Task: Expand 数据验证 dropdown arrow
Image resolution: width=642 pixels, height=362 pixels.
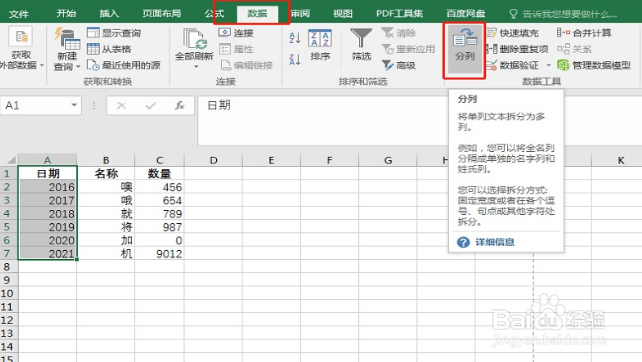Action: (548, 65)
